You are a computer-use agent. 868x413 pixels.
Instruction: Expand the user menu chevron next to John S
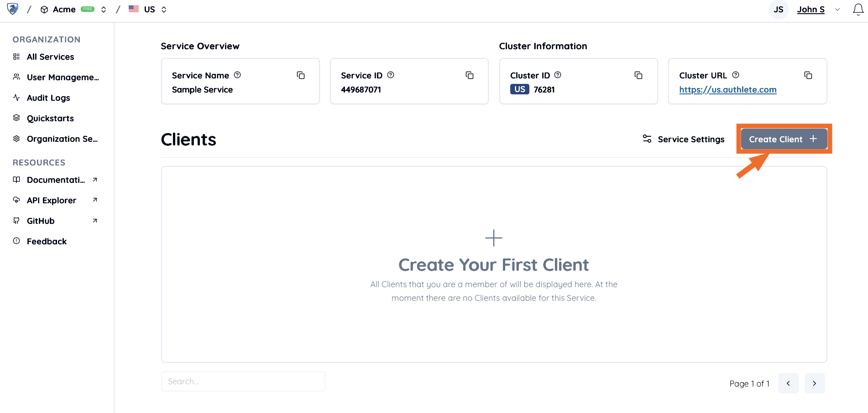point(837,10)
